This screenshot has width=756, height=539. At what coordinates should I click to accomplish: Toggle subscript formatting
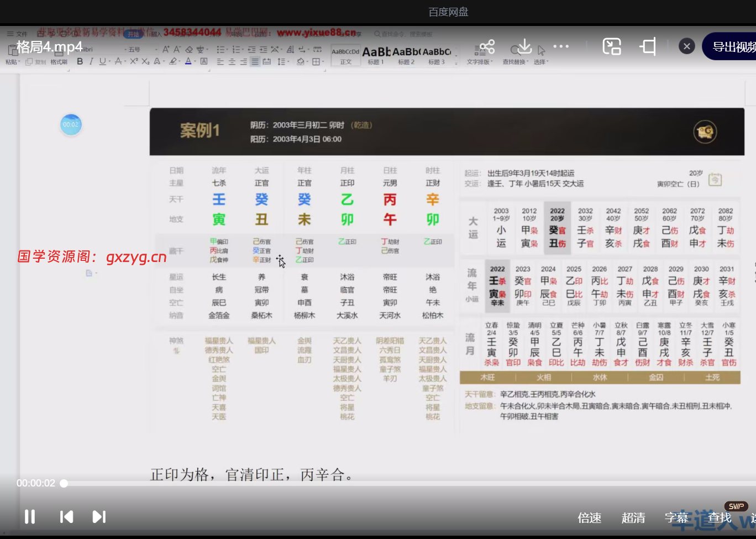(x=145, y=61)
